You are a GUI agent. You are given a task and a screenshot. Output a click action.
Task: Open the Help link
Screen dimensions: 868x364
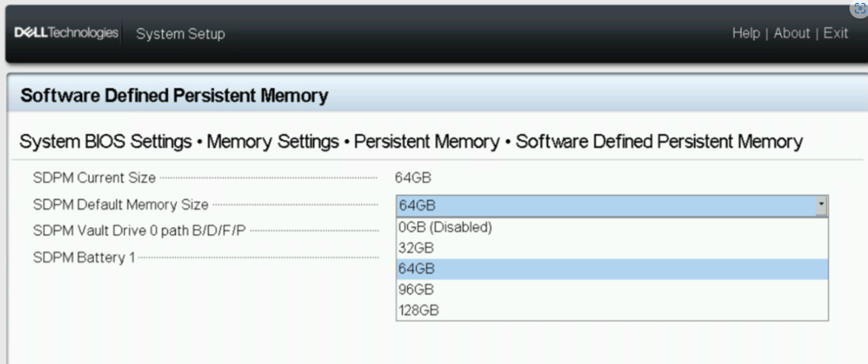746,33
